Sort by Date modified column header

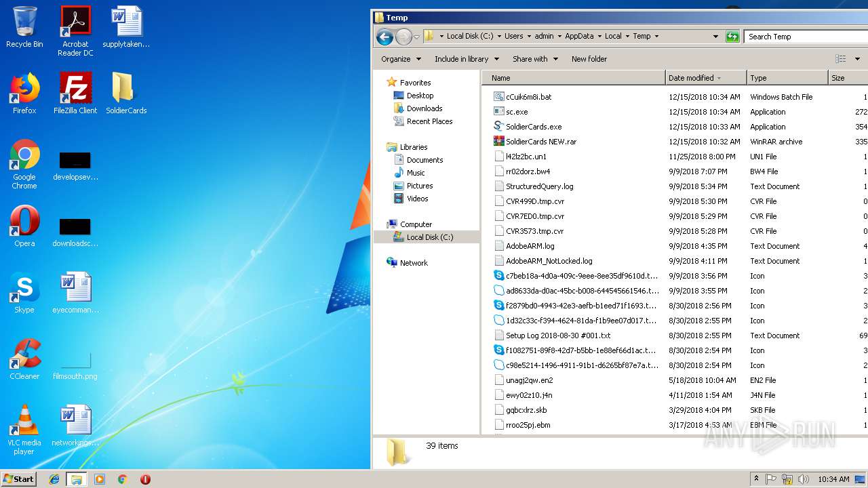click(706, 78)
